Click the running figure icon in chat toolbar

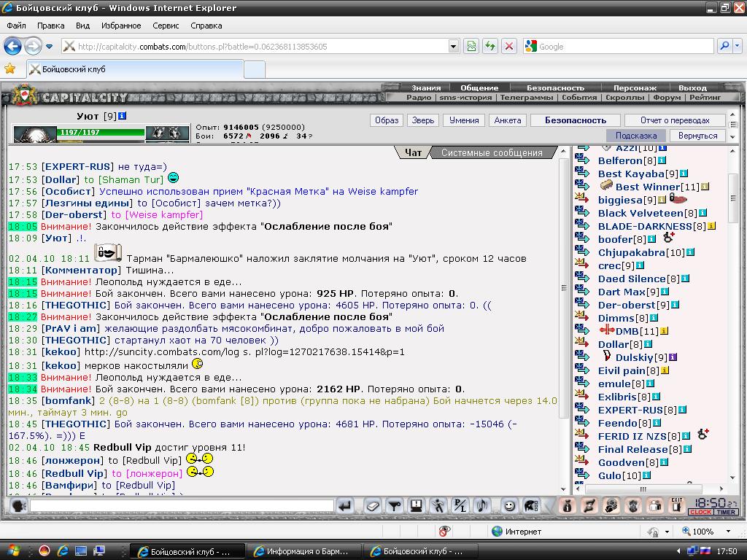click(438, 506)
